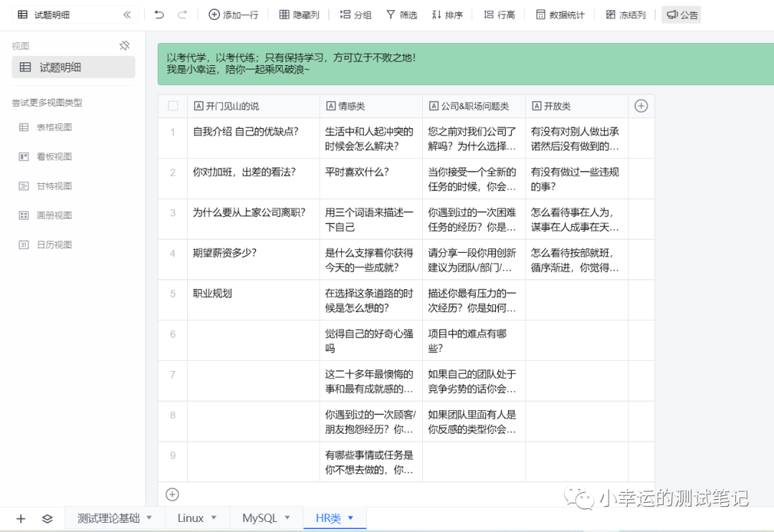Viewport: 774px width, 532px height.
Task: Collapse the sidebar with double-chevron icon
Action: [127, 15]
